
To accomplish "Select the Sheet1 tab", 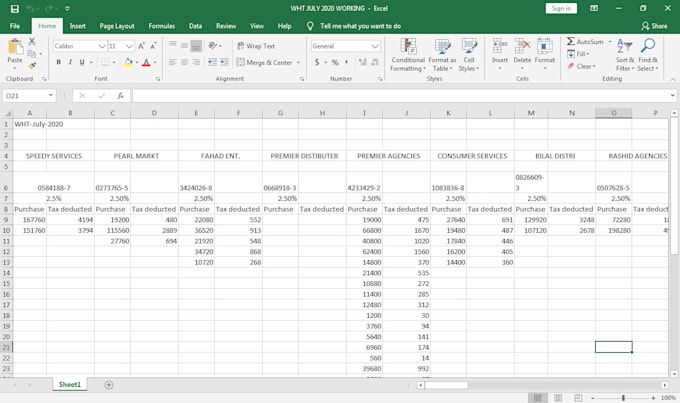I will pos(70,384).
